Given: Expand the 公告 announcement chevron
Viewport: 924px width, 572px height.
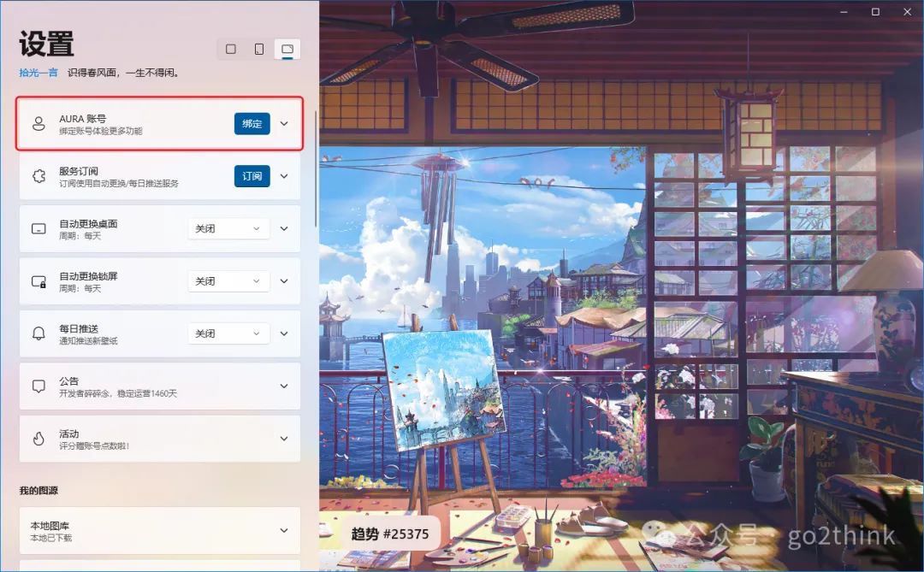Looking at the screenshot, I should pyautogui.click(x=284, y=386).
